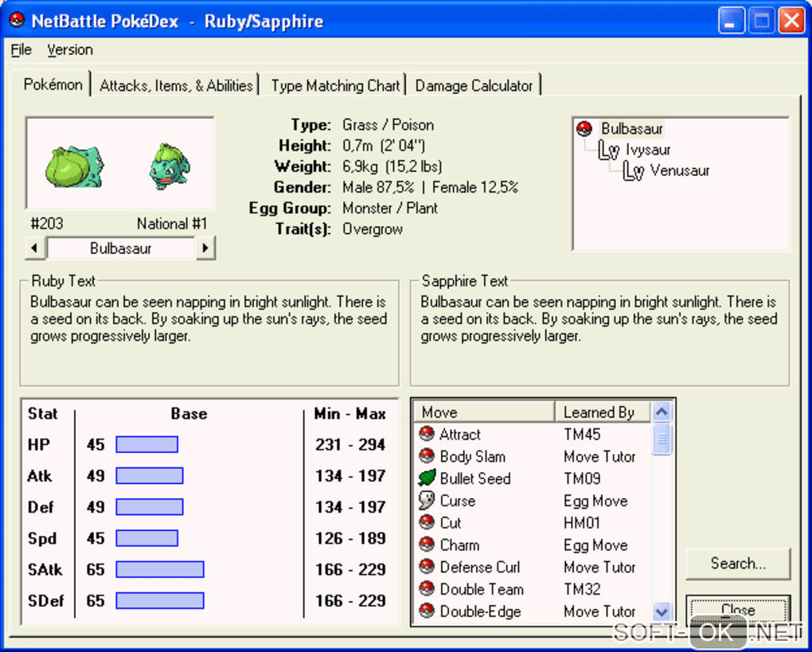
Task: Click the Pokéball icon beside Bulbasaur in the tree
Action: [x=584, y=128]
